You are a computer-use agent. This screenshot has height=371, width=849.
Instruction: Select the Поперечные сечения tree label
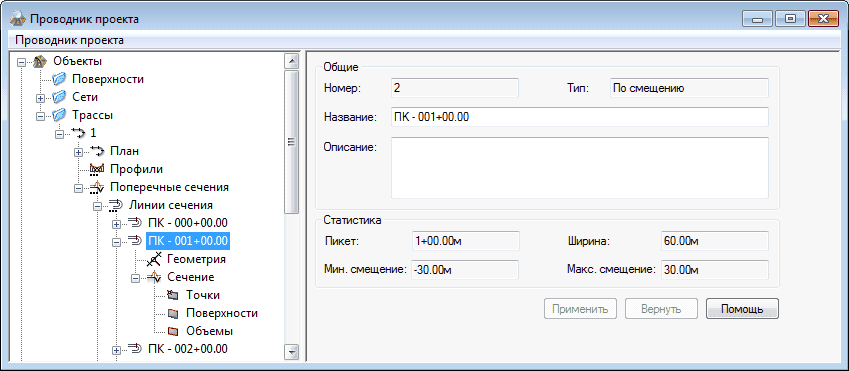coord(169,187)
